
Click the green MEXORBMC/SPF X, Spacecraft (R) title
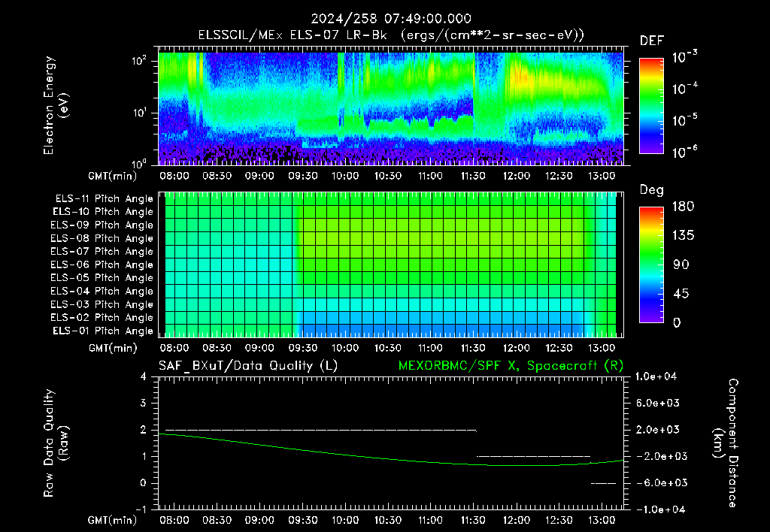click(x=511, y=366)
